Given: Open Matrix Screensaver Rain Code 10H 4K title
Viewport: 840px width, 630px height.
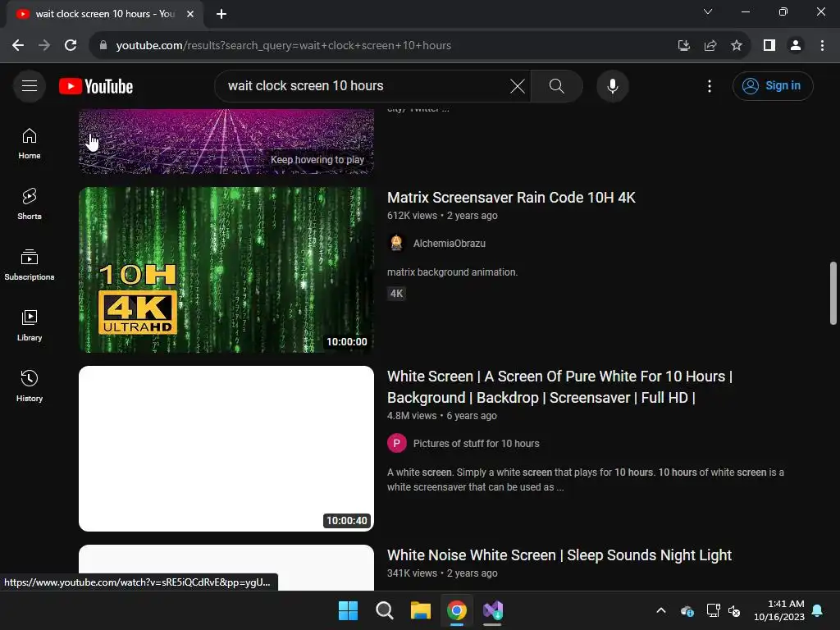Looking at the screenshot, I should 511,198.
